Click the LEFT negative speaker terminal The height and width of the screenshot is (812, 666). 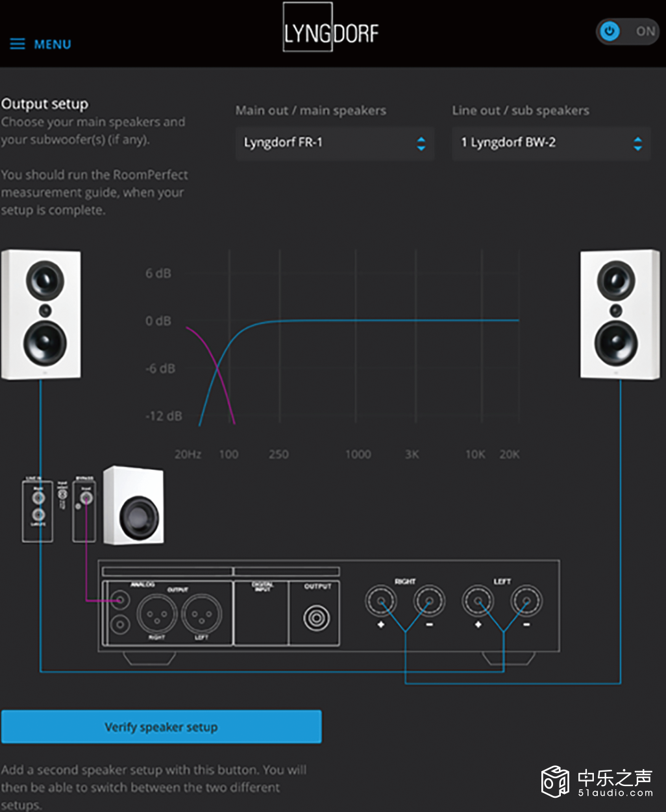coord(526,601)
